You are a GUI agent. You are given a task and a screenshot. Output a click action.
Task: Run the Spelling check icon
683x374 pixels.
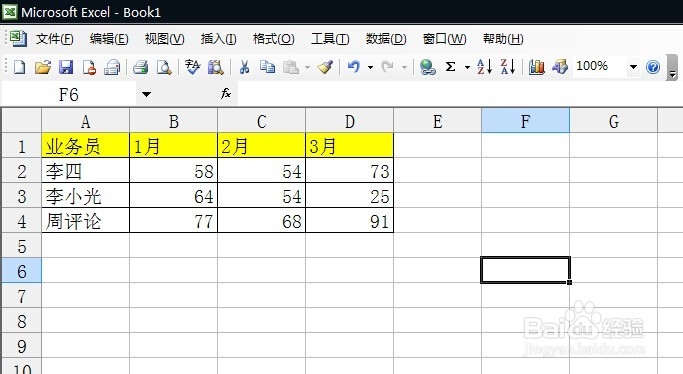click(x=192, y=67)
